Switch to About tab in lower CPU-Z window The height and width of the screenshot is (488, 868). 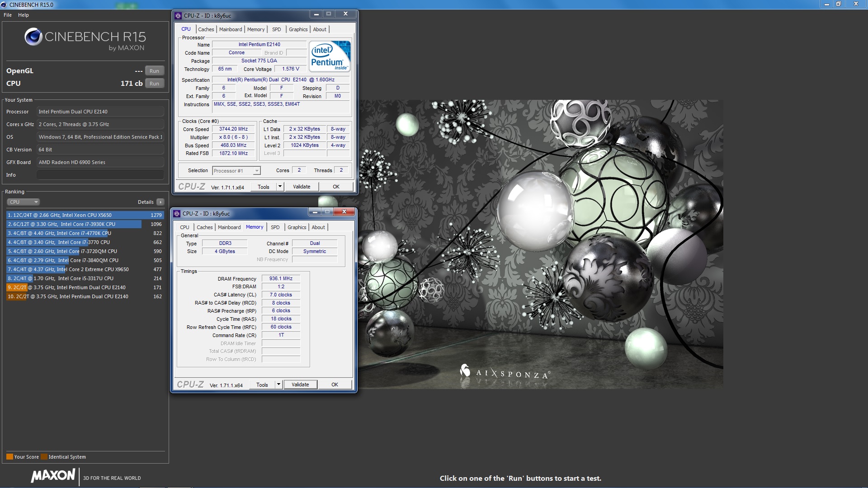point(318,227)
